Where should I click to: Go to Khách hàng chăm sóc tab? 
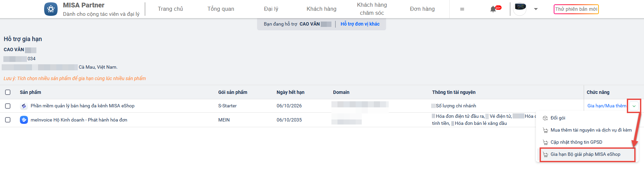(372, 9)
